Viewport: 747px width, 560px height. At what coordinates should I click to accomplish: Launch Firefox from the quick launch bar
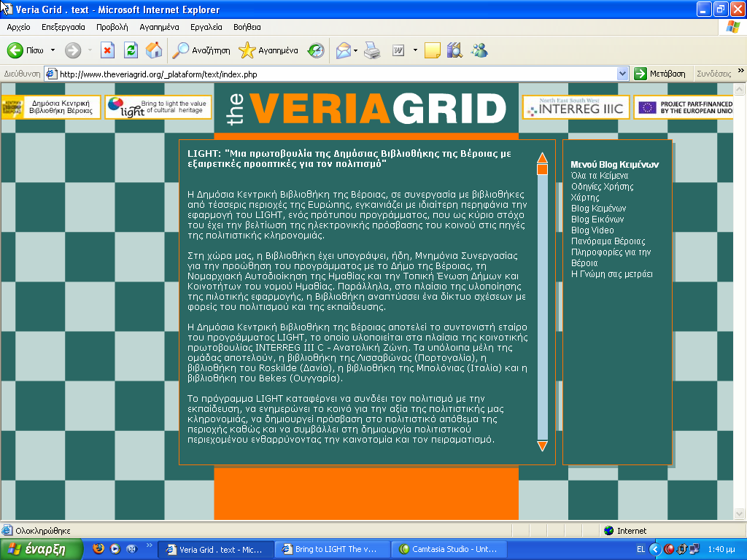[x=98, y=549]
